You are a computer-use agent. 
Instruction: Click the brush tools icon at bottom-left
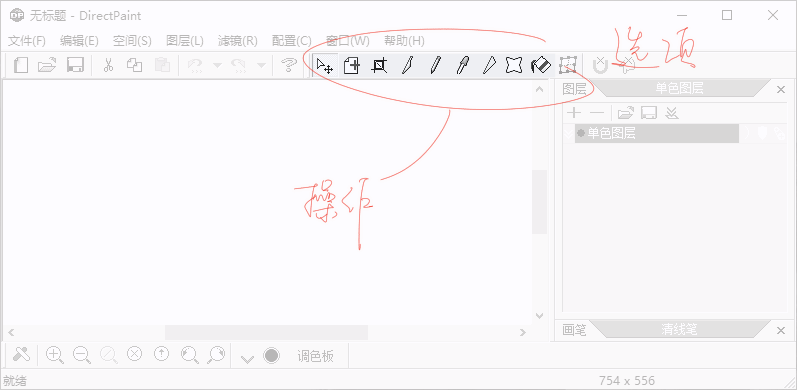pyautogui.click(x=22, y=354)
